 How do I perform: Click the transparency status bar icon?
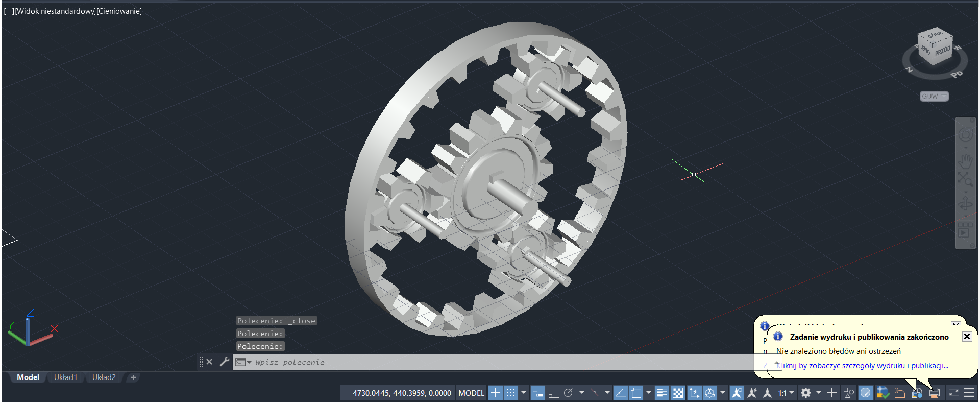677,393
